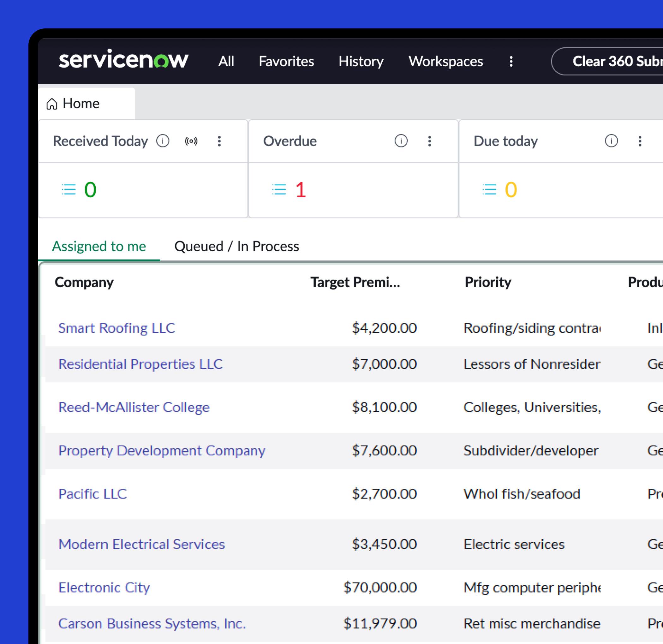The image size is (663, 644).
Task: Open the Received Today card options menu
Action: click(x=219, y=141)
